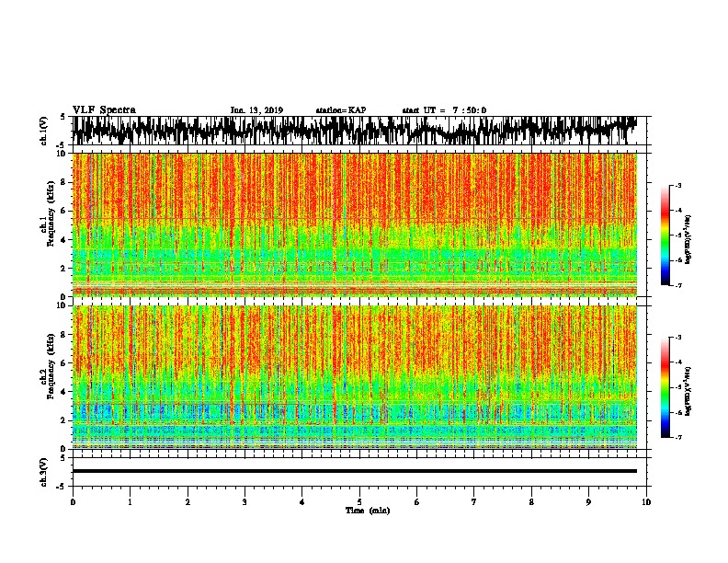Click the ch.1 color scale units label

(688, 239)
